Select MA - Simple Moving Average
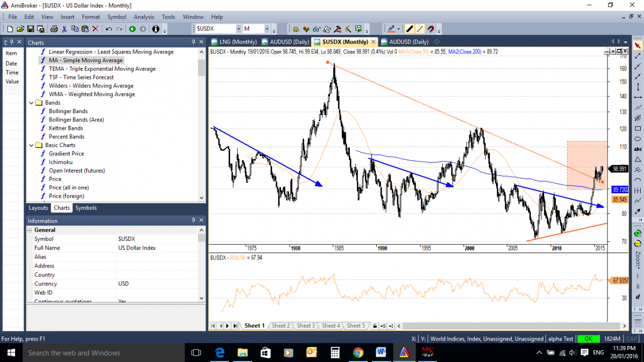Screen dimensions: 644x362 [86, 60]
